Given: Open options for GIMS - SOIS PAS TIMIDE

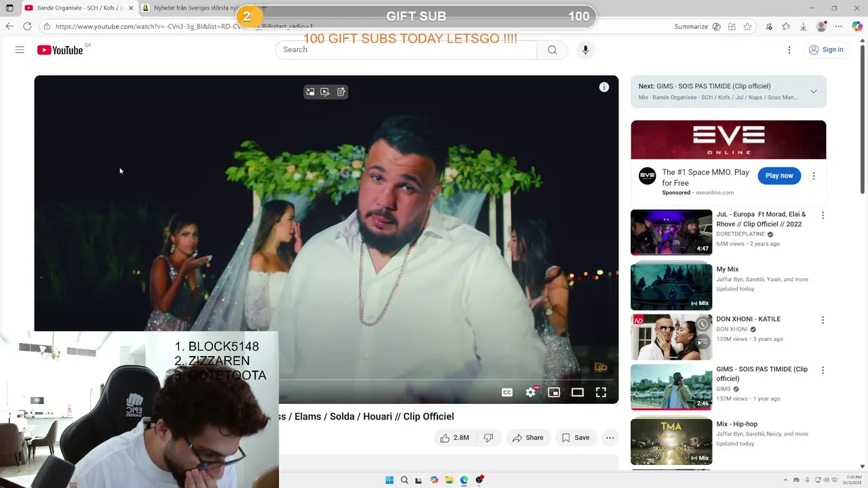Looking at the screenshot, I should 823,370.
